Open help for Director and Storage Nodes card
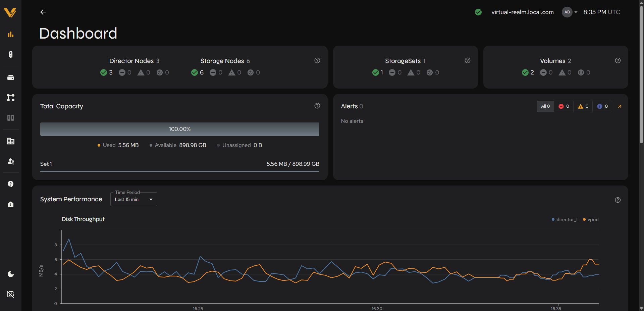644x311 pixels. [x=317, y=60]
